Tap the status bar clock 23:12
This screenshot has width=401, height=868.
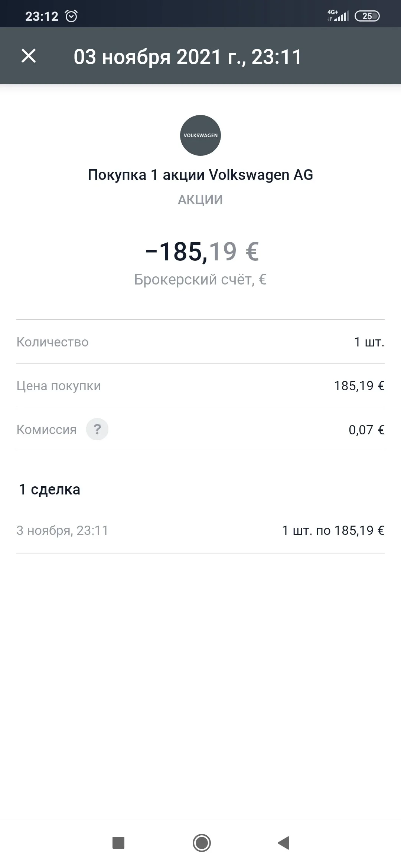42,16
